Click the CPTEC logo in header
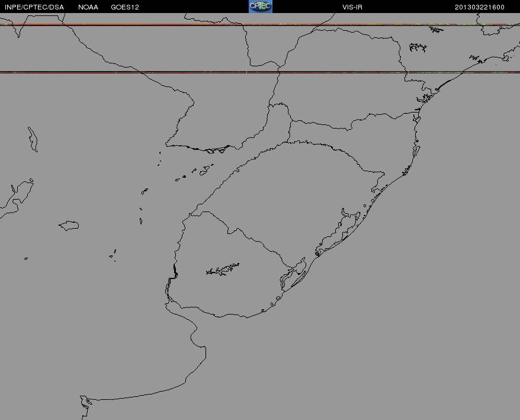520x420 pixels. pyautogui.click(x=261, y=7)
